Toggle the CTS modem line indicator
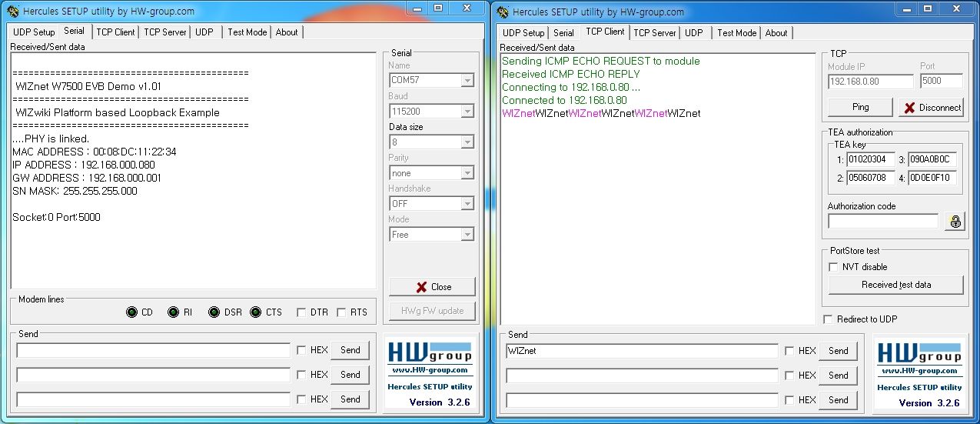This screenshot has height=424, width=980. (255, 312)
